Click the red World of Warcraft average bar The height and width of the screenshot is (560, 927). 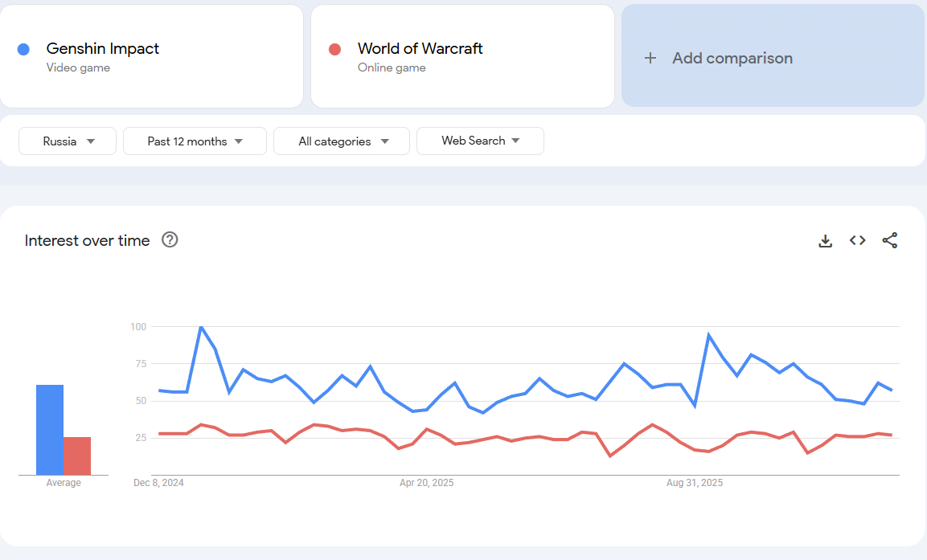point(77,456)
